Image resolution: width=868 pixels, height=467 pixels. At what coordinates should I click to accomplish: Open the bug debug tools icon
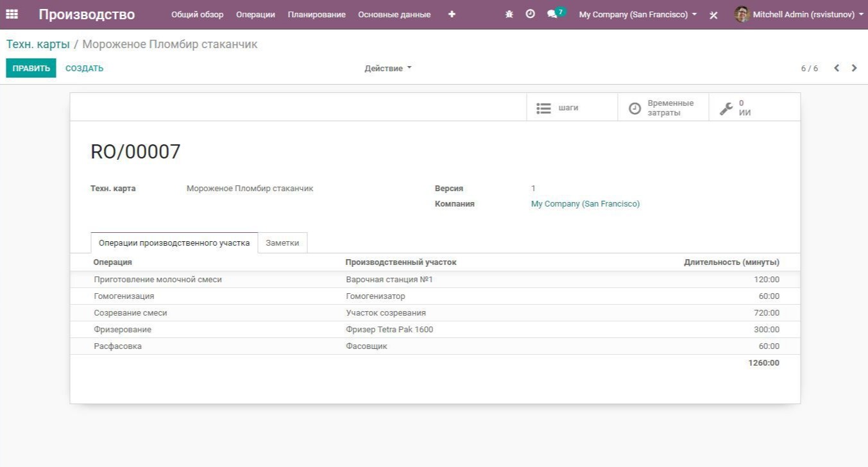point(509,14)
